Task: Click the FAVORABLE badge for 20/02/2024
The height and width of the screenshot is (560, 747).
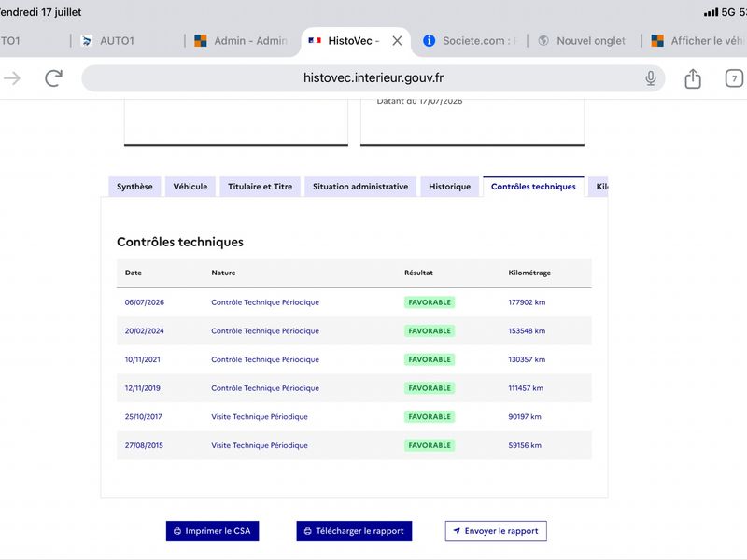Action: [430, 331]
